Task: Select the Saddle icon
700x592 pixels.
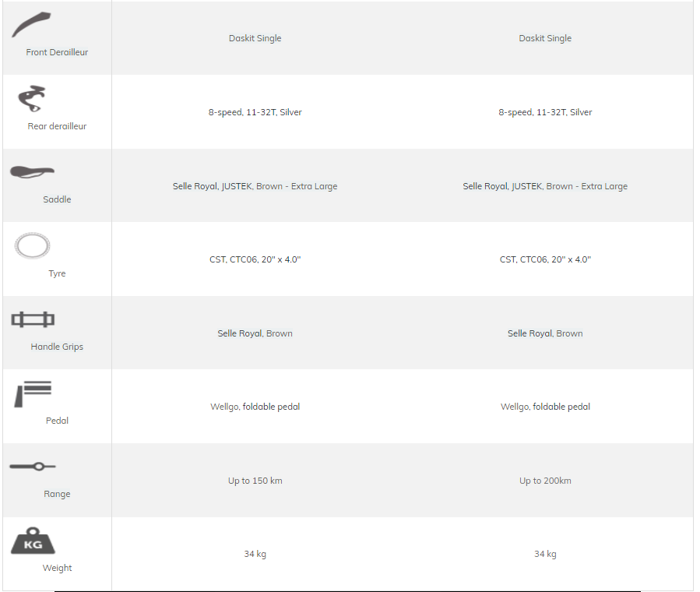Action: click(x=32, y=172)
